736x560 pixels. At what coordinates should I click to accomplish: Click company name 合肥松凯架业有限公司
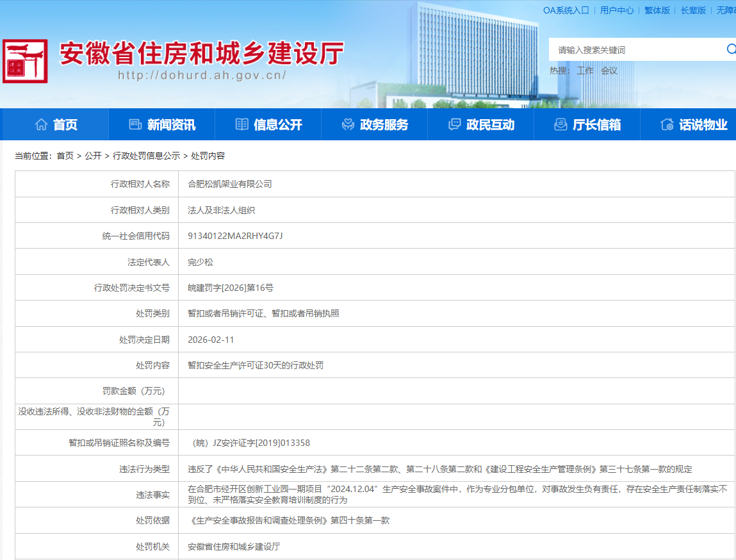click(230, 184)
